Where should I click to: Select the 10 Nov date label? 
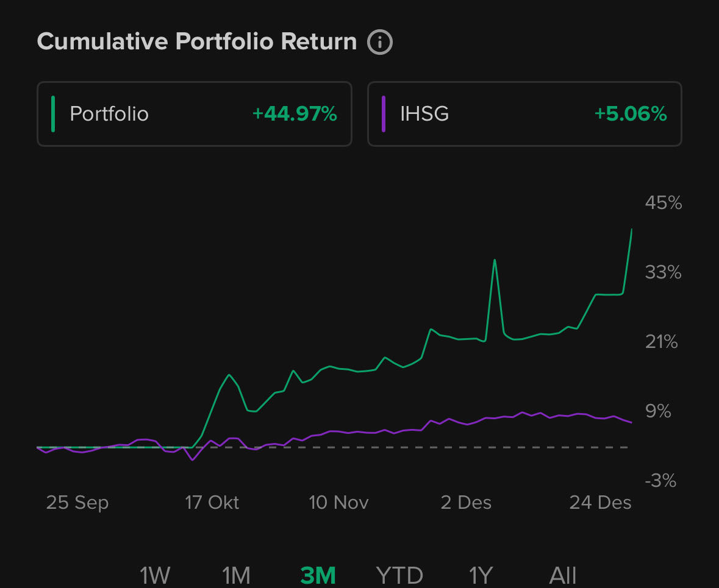point(339,503)
